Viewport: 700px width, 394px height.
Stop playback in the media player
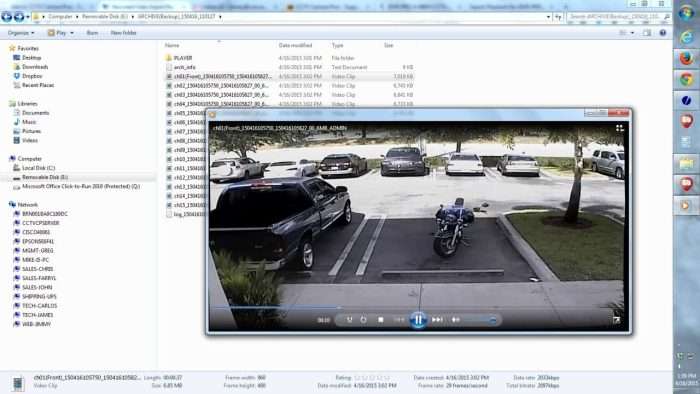click(380, 319)
